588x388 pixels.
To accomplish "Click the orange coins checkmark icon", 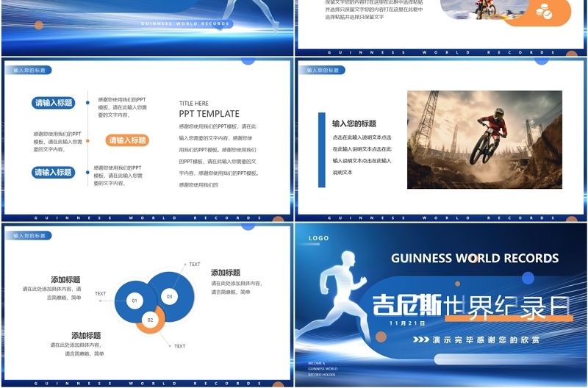I will [543, 12].
